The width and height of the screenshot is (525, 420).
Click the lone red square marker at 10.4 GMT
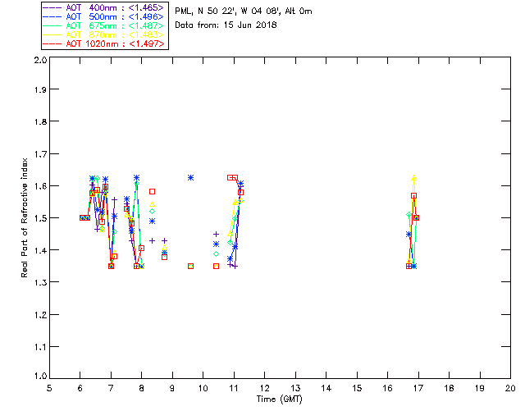216,266
